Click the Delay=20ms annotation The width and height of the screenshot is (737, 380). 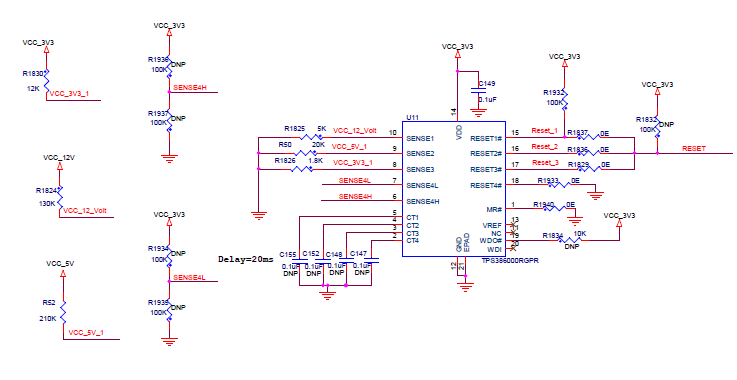[245, 259]
